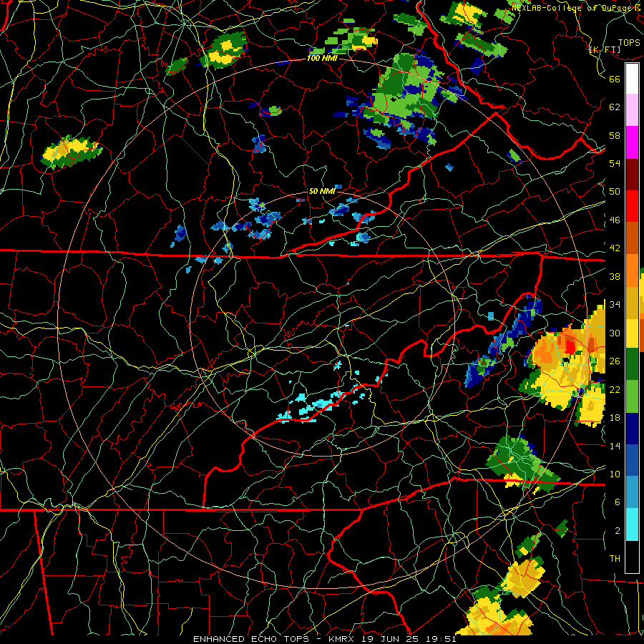
Task: Click the 26 legend value
Action: pyautogui.click(x=615, y=361)
